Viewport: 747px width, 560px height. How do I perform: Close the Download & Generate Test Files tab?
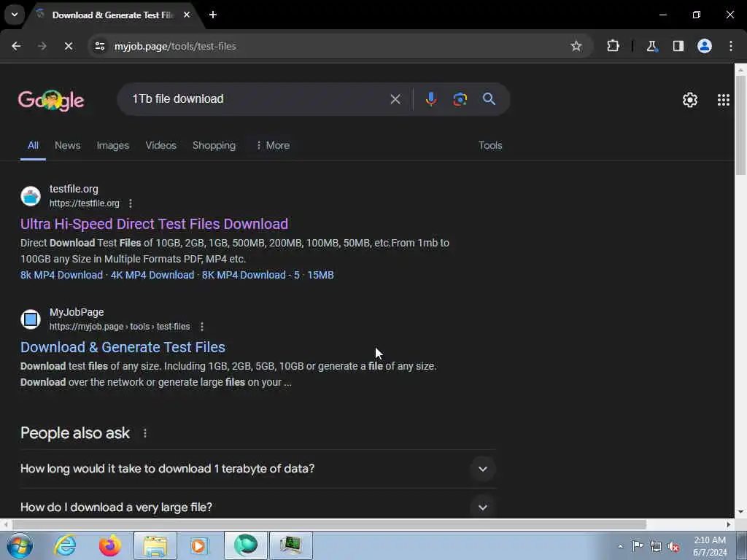coord(187,15)
